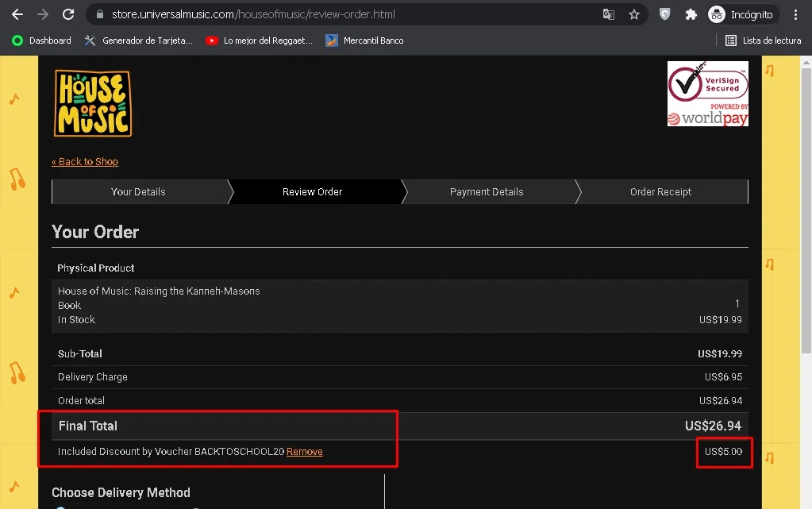This screenshot has width=812, height=509.
Task: Click the browser forward arrow
Action: point(42,14)
